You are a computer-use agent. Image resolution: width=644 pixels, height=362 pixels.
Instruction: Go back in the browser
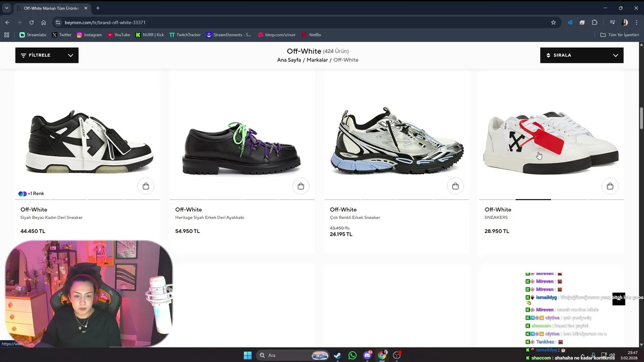(7, 23)
